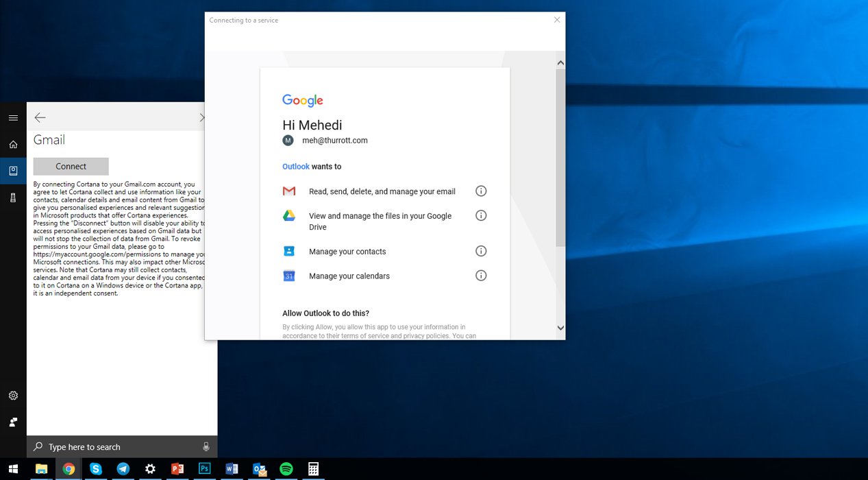Screen dimensions: 868x480
Task: Open Cortana Devices icon in sidebar
Action: (13, 197)
